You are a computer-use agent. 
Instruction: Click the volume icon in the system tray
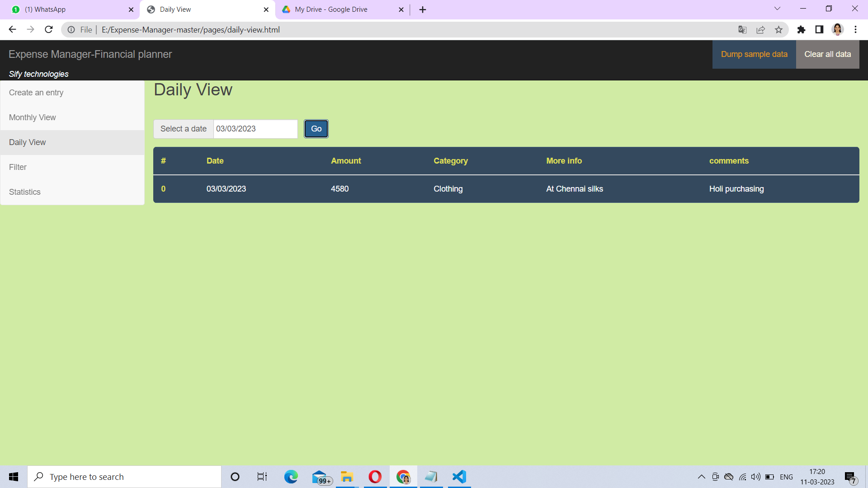tap(756, 476)
